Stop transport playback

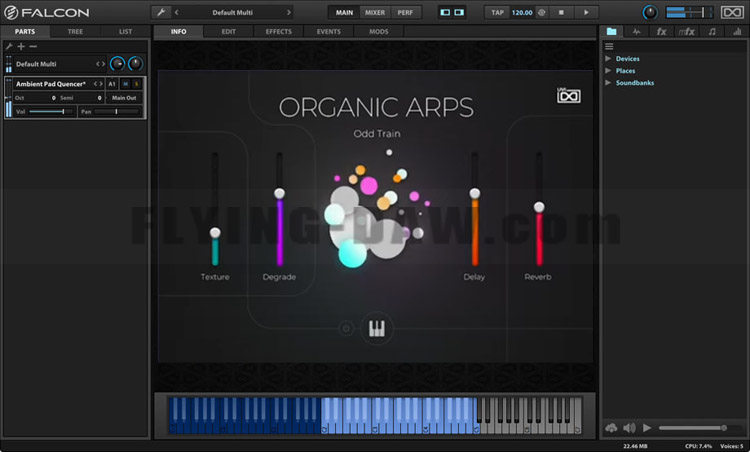[x=562, y=12]
